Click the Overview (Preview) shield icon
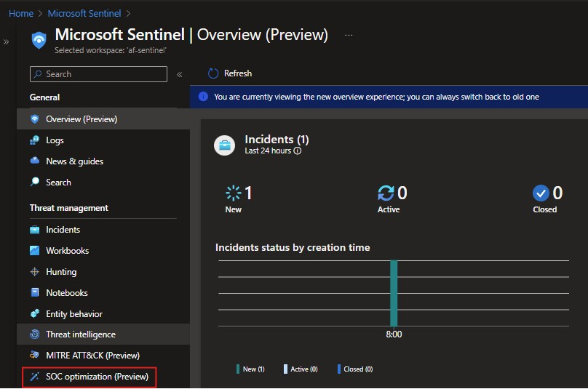Viewport: 588px width, 389px height. (34, 119)
